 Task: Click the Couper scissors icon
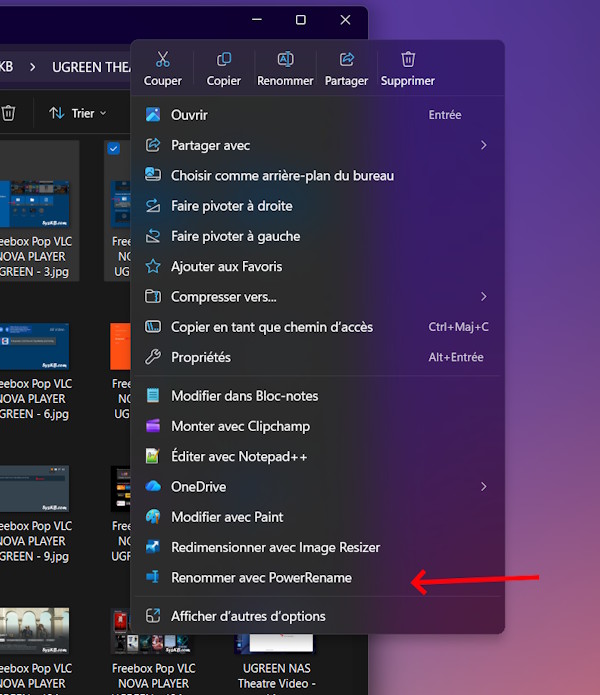163,60
